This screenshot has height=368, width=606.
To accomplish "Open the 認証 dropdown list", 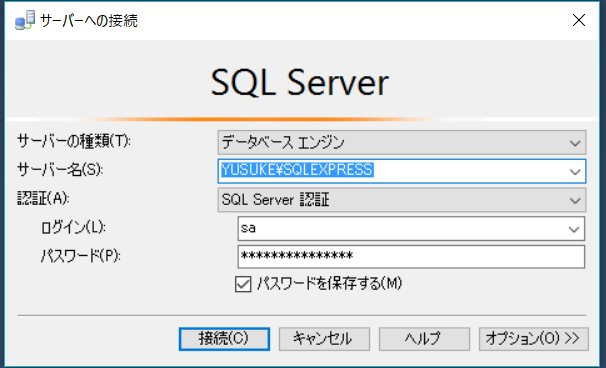I will pyautogui.click(x=402, y=200).
